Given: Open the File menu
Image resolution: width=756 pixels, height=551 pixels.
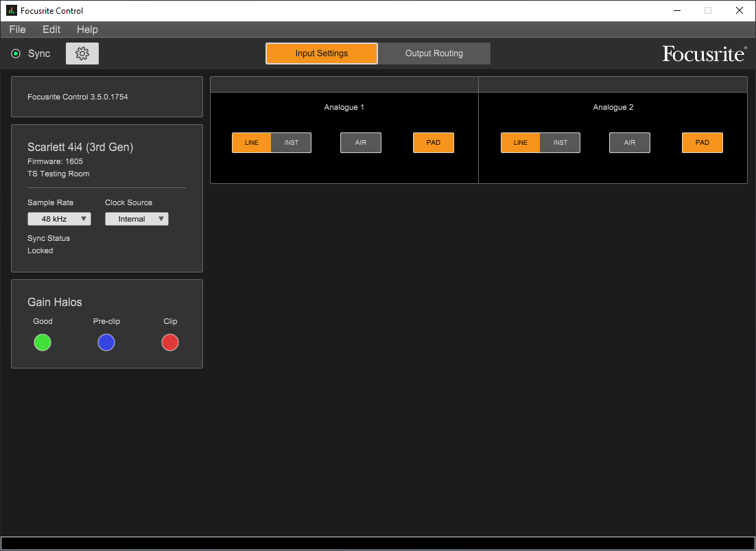Looking at the screenshot, I should tap(17, 30).
